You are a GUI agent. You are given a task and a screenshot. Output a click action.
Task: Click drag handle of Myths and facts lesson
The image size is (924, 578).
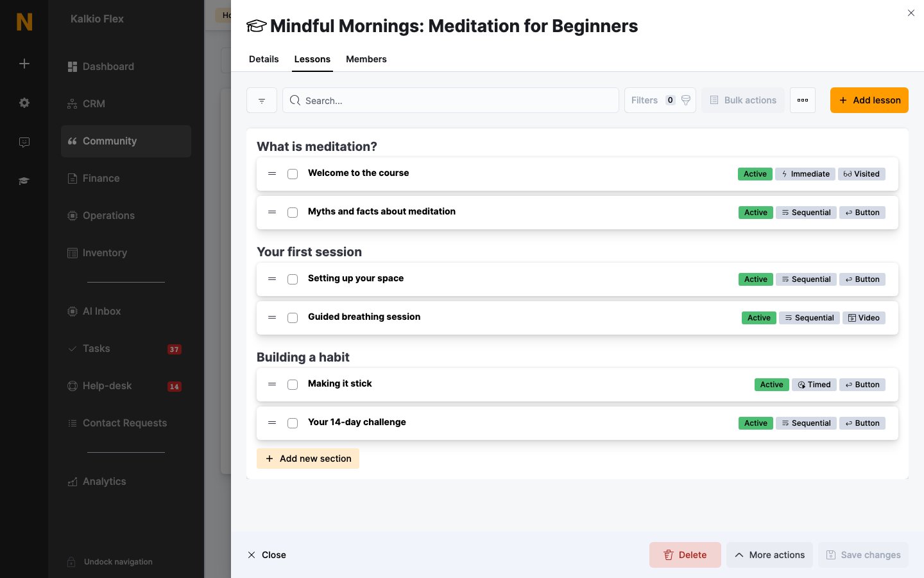pos(272,212)
